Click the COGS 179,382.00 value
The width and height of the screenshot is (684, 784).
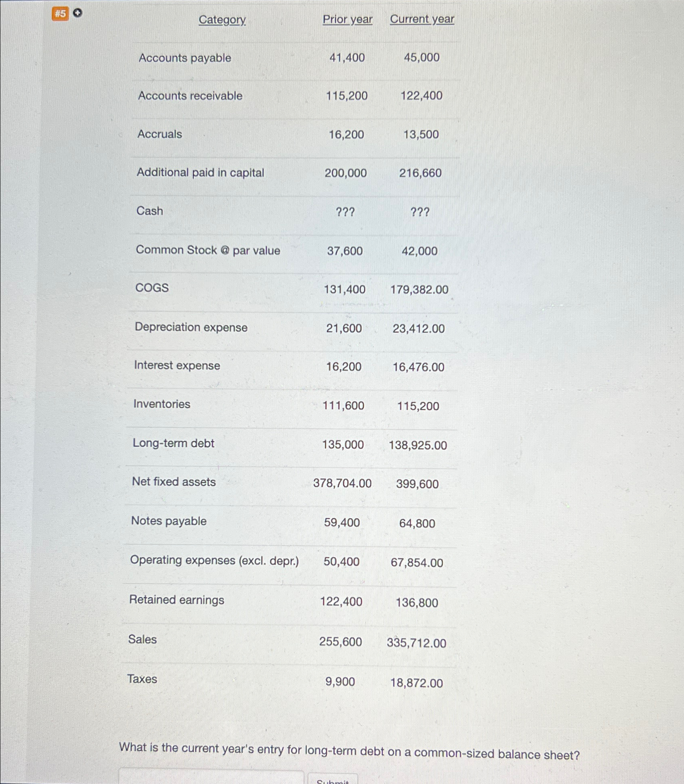(x=418, y=289)
